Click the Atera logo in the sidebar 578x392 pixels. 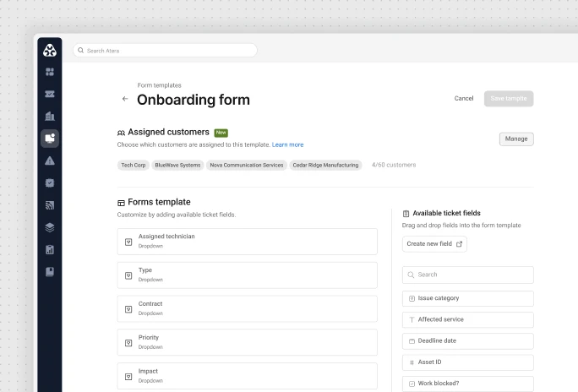(x=50, y=50)
